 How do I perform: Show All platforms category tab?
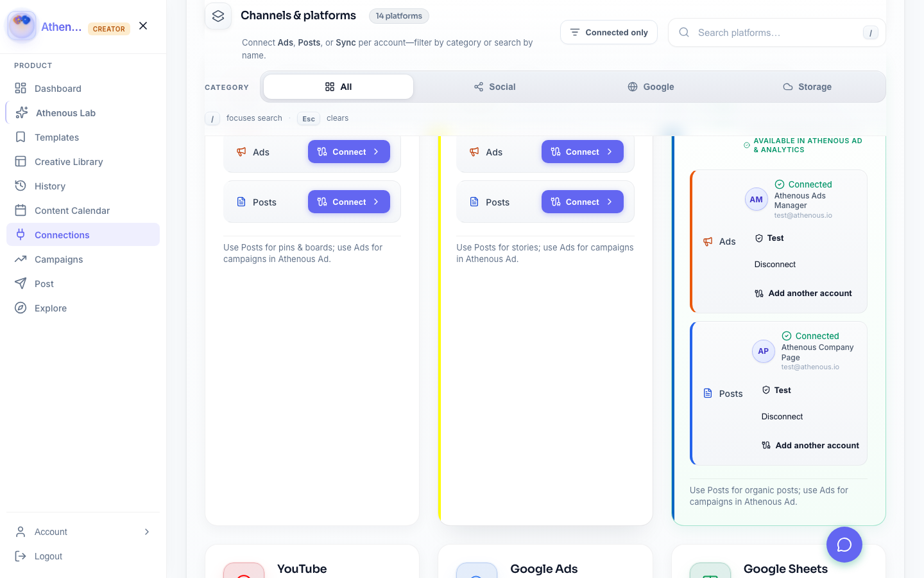[338, 87]
